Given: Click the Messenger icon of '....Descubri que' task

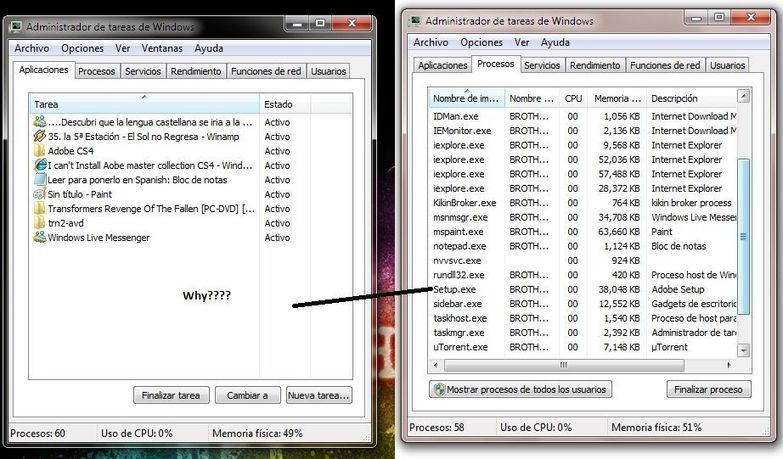Looking at the screenshot, I should coord(39,121).
